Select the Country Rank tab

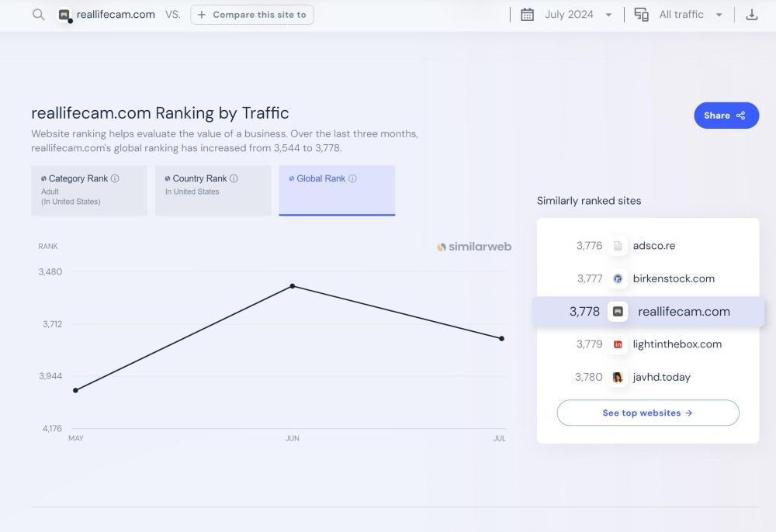coord(213,190)
